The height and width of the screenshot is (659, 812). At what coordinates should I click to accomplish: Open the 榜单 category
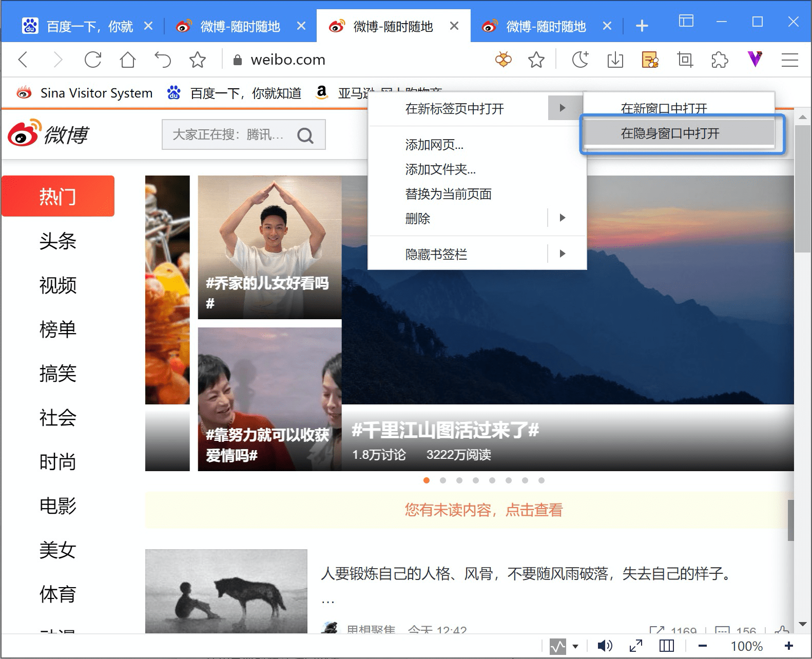[58, 329]
